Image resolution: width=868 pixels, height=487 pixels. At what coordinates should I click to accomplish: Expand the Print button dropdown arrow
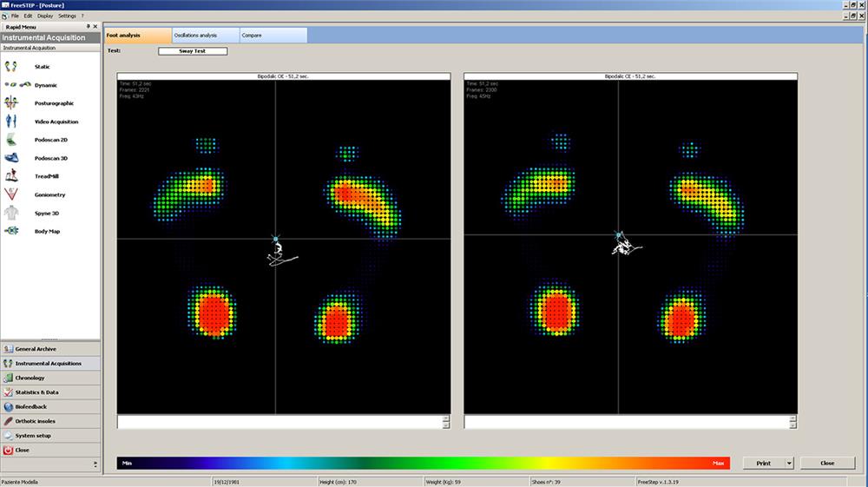click(x=789, y=464)
